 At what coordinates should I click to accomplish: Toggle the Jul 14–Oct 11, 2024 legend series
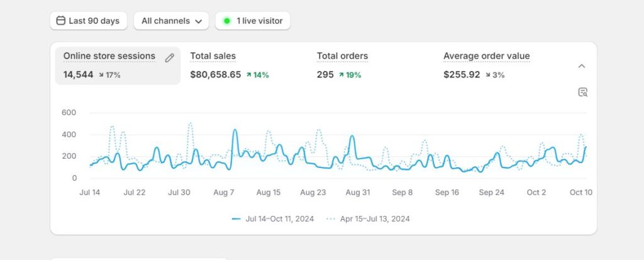pyautogui.click(x=274, y=219)
